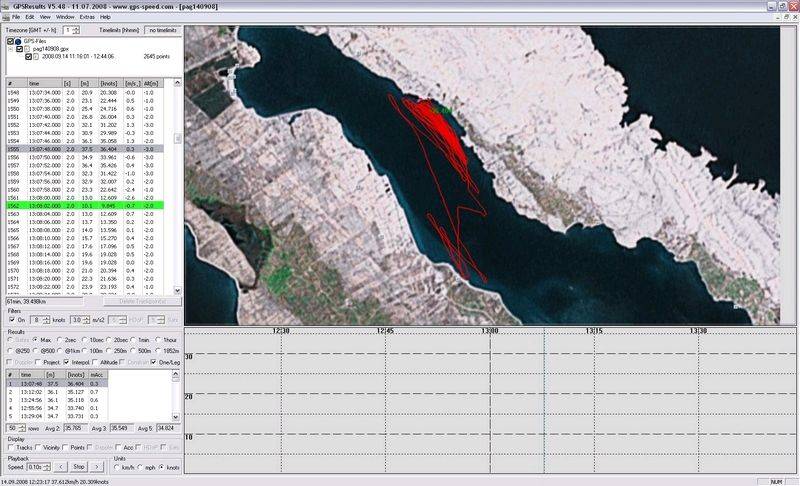Enable the Tracks display checkbox
800x486 pixels.
[x=11, y=447]
